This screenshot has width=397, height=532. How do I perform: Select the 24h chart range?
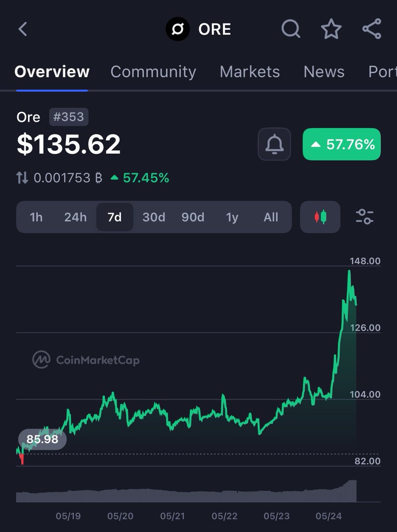(75, 217)
